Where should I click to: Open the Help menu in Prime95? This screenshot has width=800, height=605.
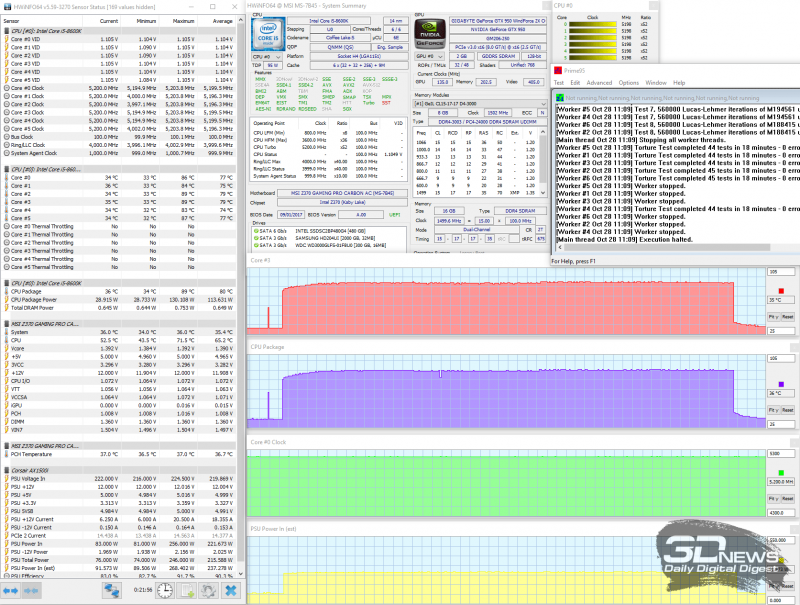[679, 83]
